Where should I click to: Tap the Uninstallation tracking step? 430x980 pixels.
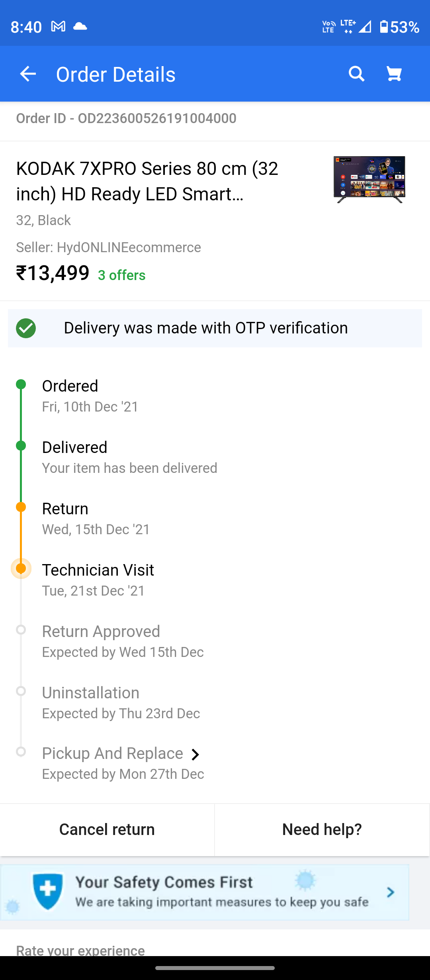click(91, 693)
